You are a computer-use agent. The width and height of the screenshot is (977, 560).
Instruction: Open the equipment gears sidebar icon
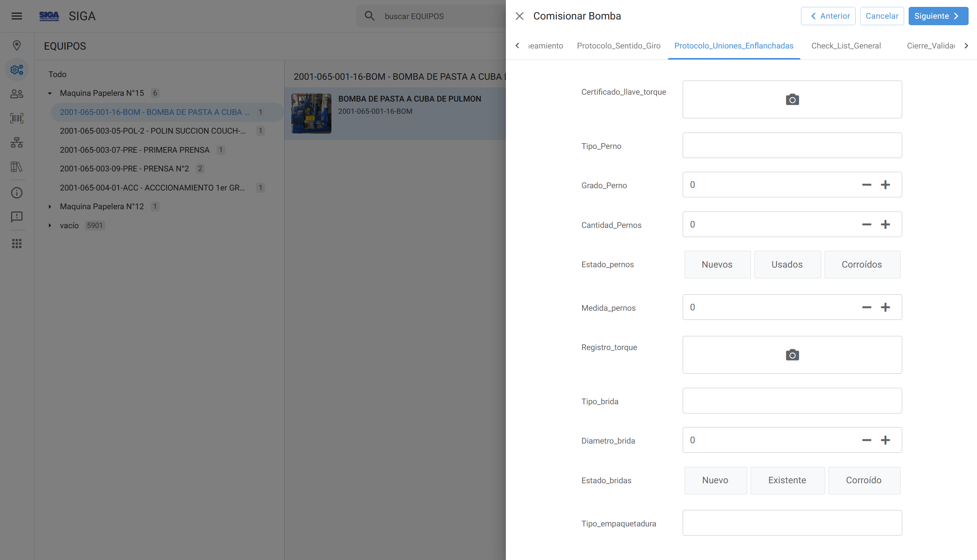click(x=16, y=69)
